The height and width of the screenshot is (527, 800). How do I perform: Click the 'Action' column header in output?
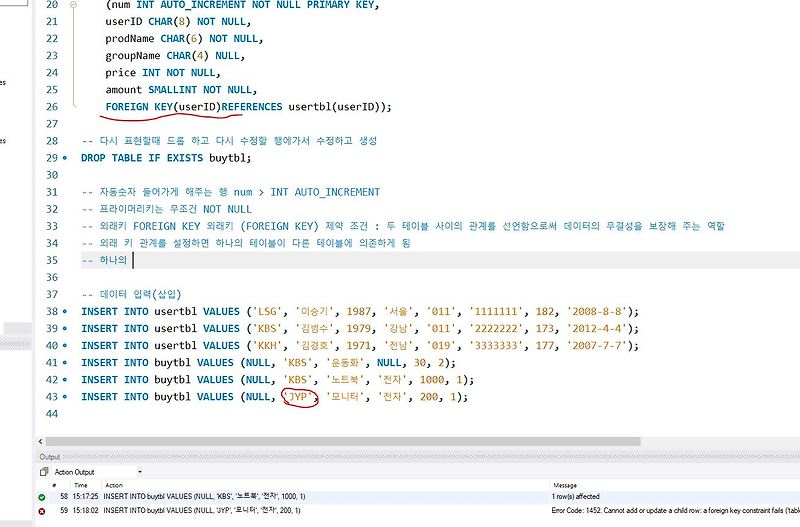coord(114,485)
